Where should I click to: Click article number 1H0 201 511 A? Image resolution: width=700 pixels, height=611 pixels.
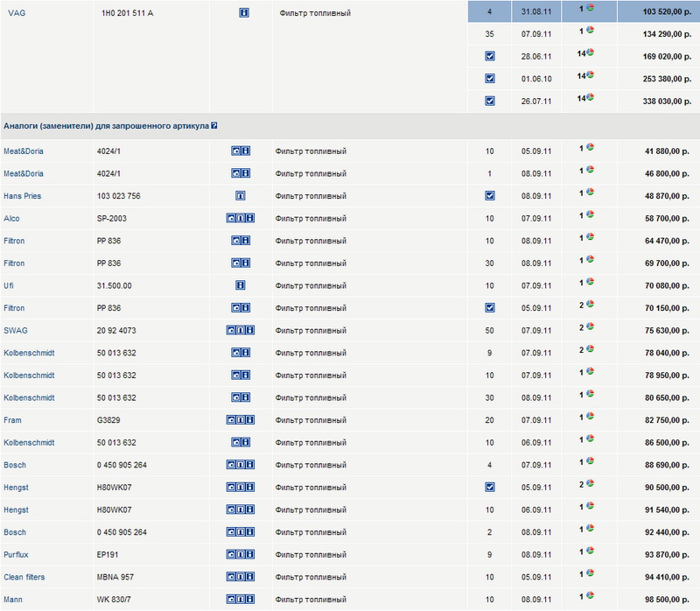[x=127, y=13]
